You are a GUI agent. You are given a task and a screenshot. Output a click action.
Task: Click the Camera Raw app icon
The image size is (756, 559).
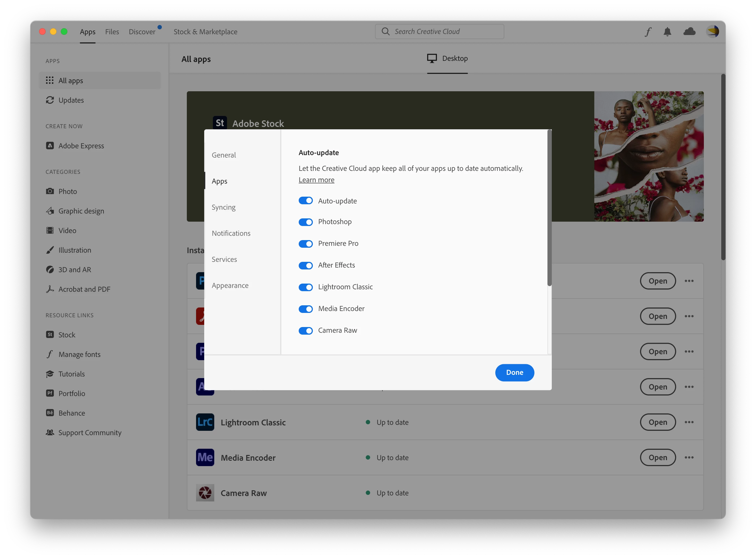click(x=205, y=493)
